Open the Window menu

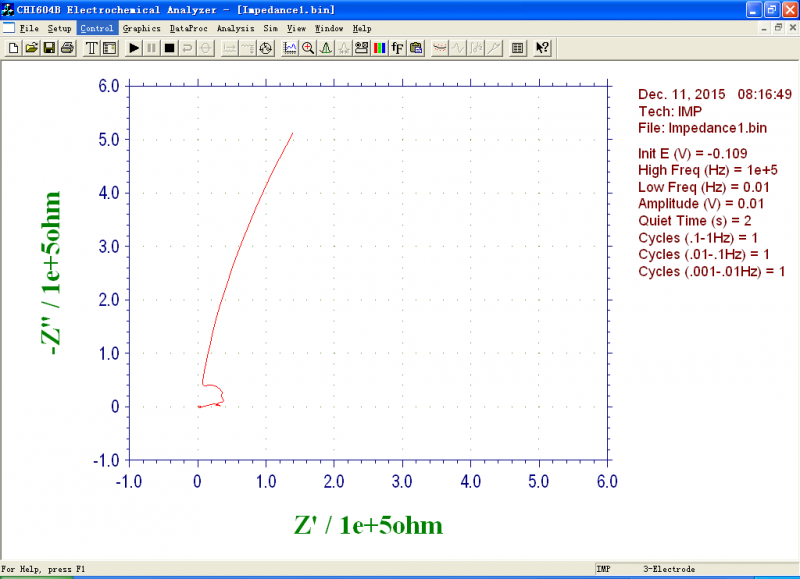pyautogui.click(x=329, y=29)
